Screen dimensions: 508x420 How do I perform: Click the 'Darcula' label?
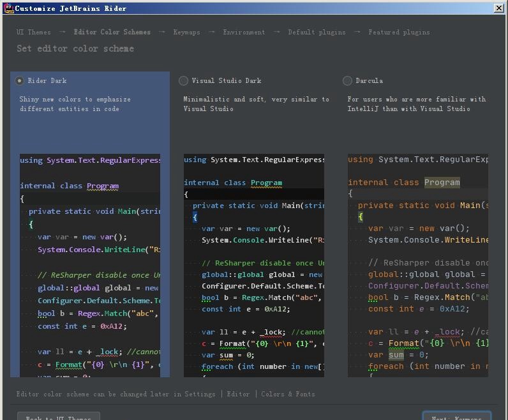tap(369, 80)
